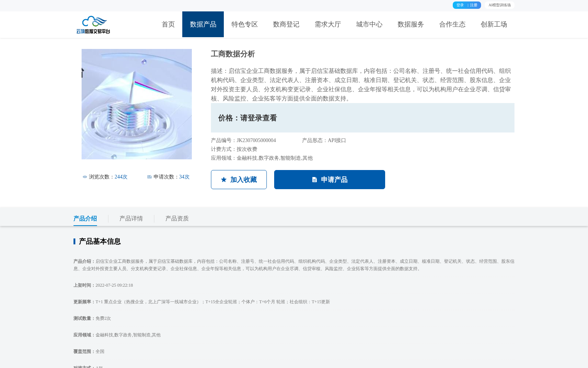Click the icon beside 申请次数

150,177
